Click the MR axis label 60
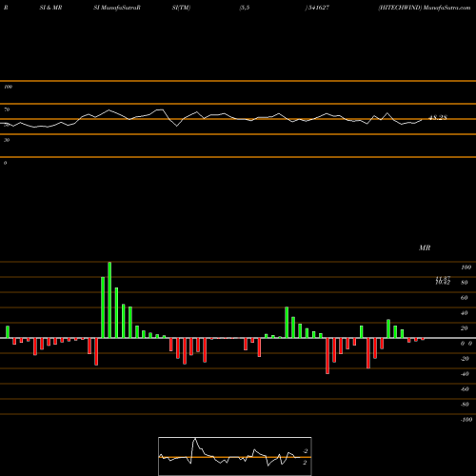The image size is (476, 476). click(x=465, y=298)
